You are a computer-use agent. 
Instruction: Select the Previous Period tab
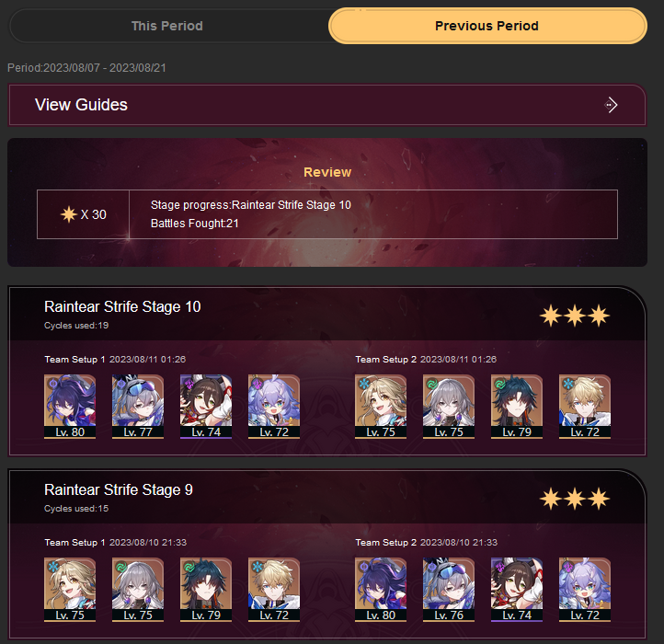pos(487,26)
